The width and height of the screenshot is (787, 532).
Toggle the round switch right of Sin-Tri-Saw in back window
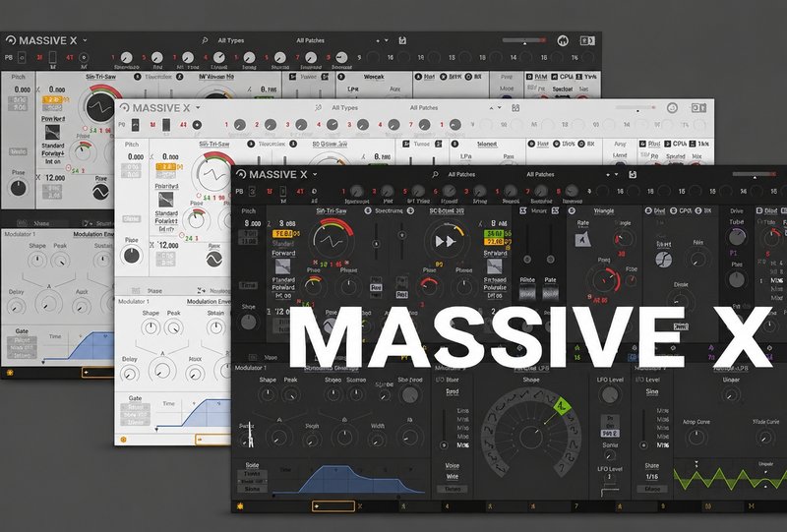[x=137, y=77]
